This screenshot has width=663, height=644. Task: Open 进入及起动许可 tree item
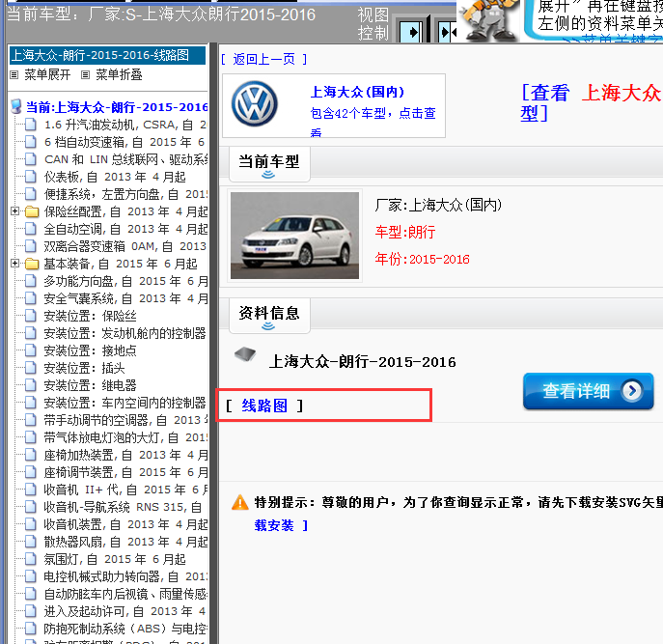point(125,611)
